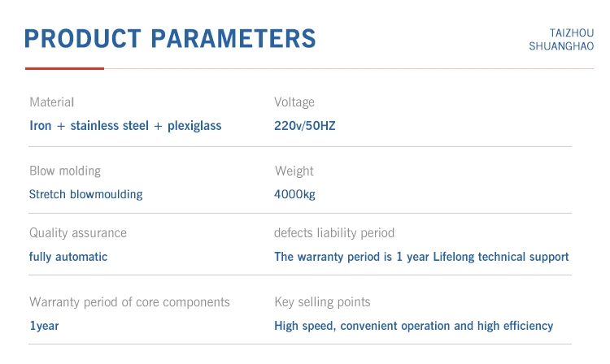
Task: Select the defects liability period label
Action: (x=334, y=233)
